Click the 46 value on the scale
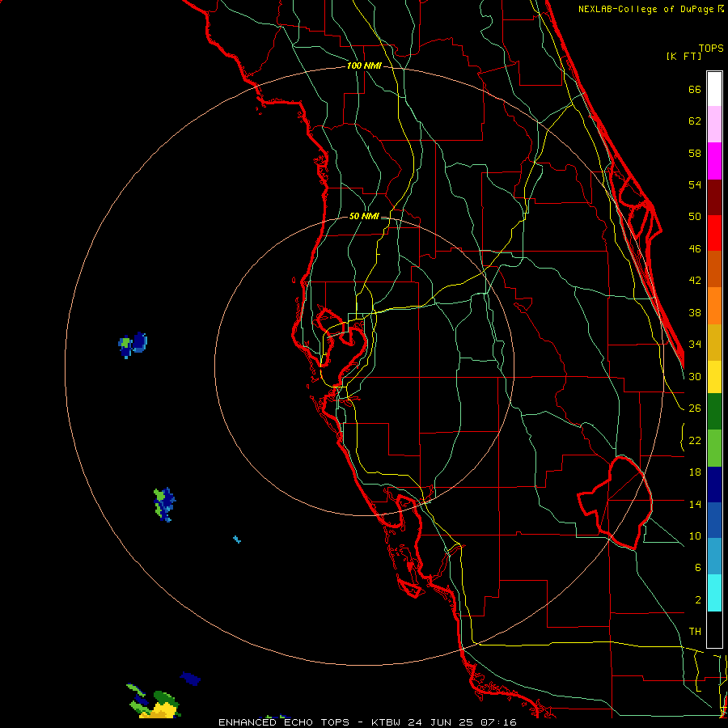Image resolution: width=728 pixels, height=728 pixels. coord(695,249)
